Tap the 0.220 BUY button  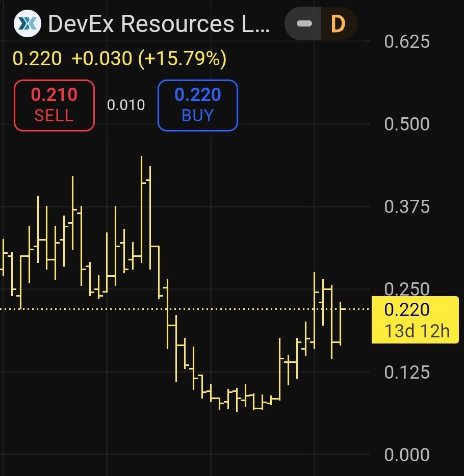[198, 105]
